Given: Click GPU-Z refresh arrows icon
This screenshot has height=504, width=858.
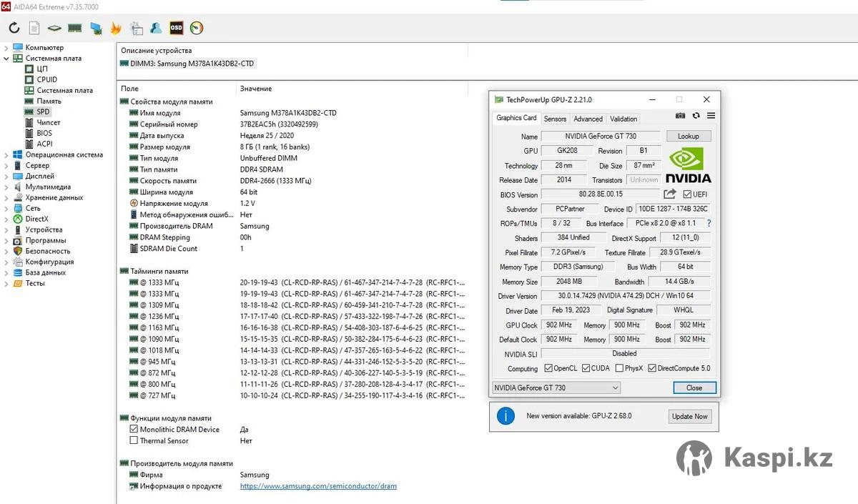Looking at the screenshot, I should (696, 116).
